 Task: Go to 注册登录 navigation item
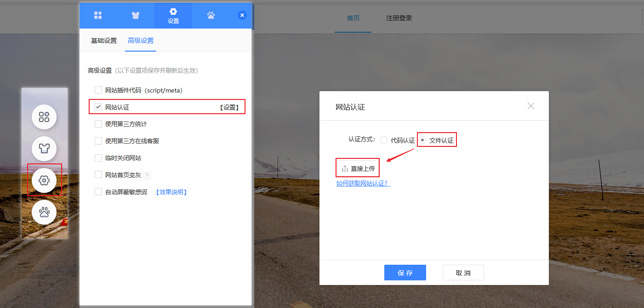pyautogui.click(x=399, y=18)
